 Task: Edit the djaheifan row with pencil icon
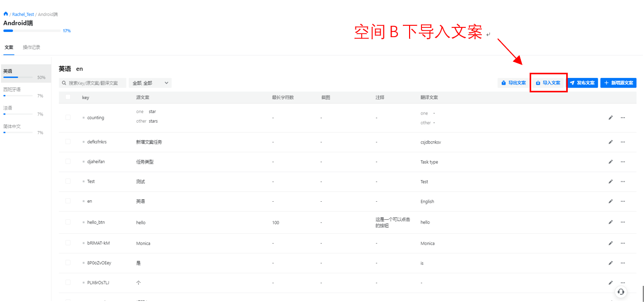pyautogui.click(x=611, y=162)
